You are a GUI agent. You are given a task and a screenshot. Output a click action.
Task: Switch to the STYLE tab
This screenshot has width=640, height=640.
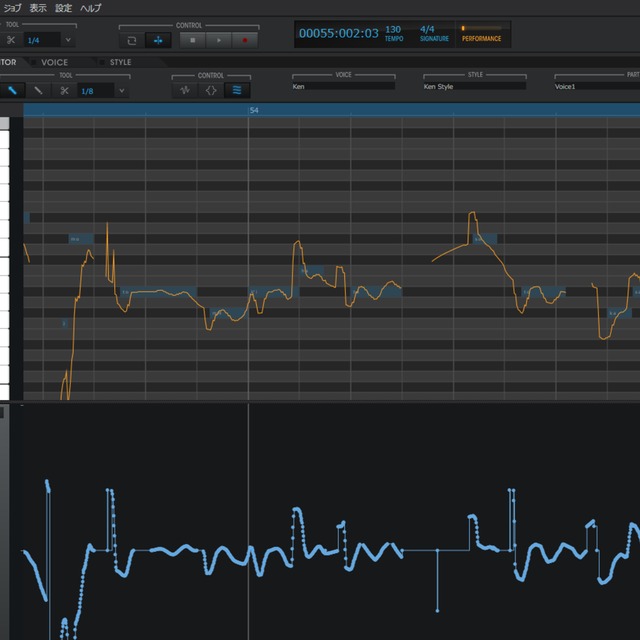[x=120, y=62]
